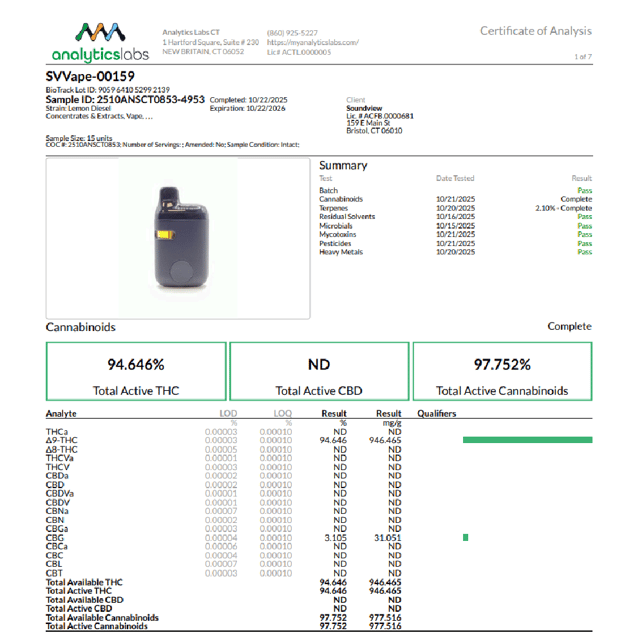Click the Sample ID 2510ANSCT0853-4953 text

125,100
